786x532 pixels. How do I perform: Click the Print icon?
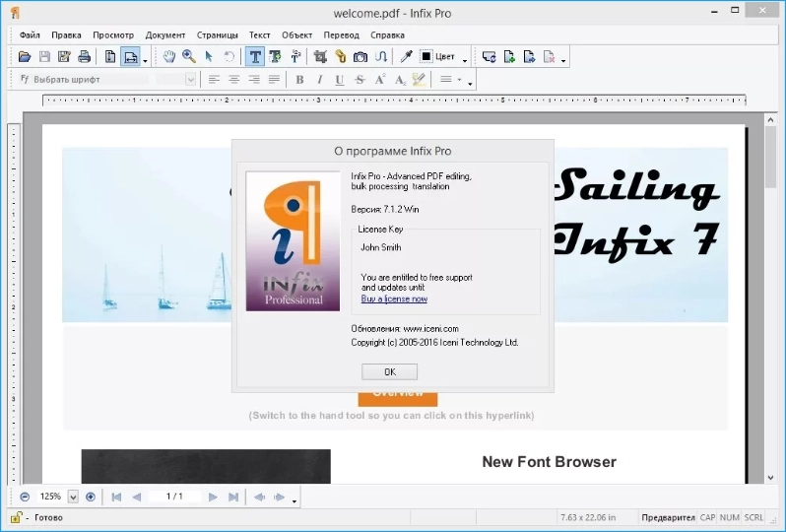85,57
